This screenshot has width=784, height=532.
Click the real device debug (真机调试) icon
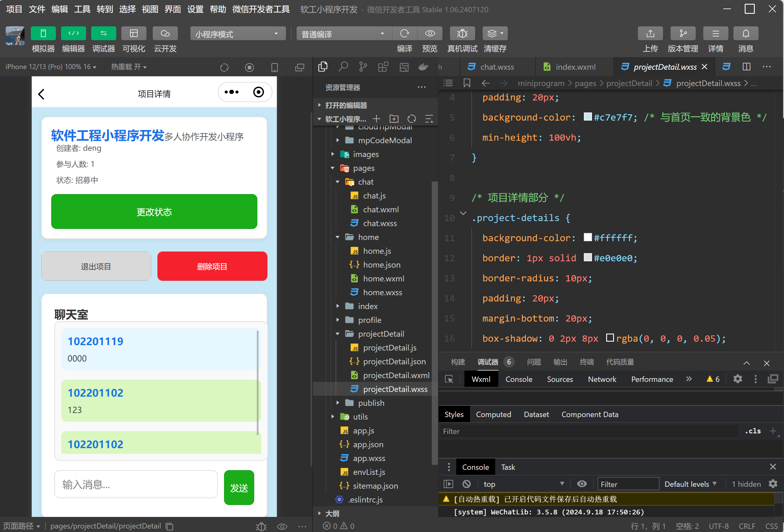pos(462,34)
